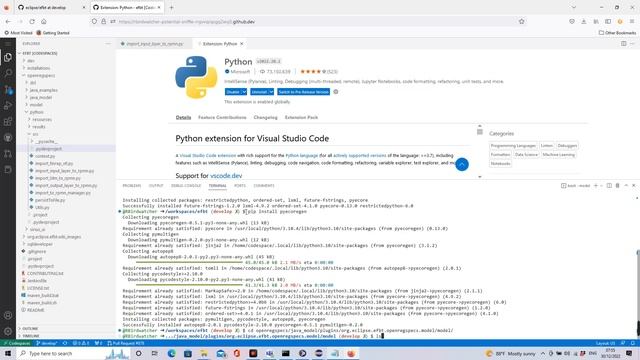The height and width of the screenshot is (360, 640).
Task: Open the Manage gear in activity bar
Action: (8, 331)
